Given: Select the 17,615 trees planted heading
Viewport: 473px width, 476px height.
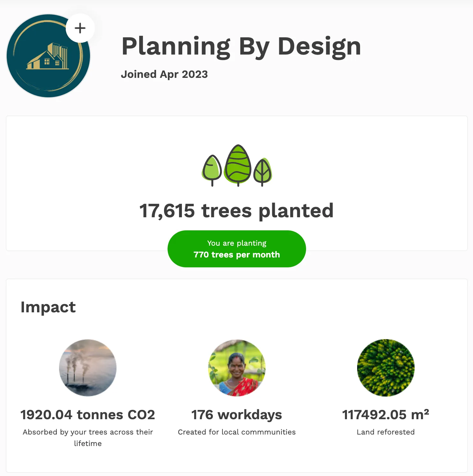Looking at the screenshot, I should [x=236, y=211].
